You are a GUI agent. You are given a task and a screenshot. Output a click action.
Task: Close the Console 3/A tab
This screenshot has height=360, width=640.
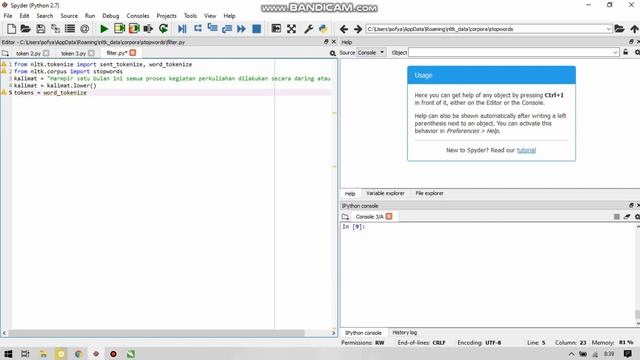[389, 216]
